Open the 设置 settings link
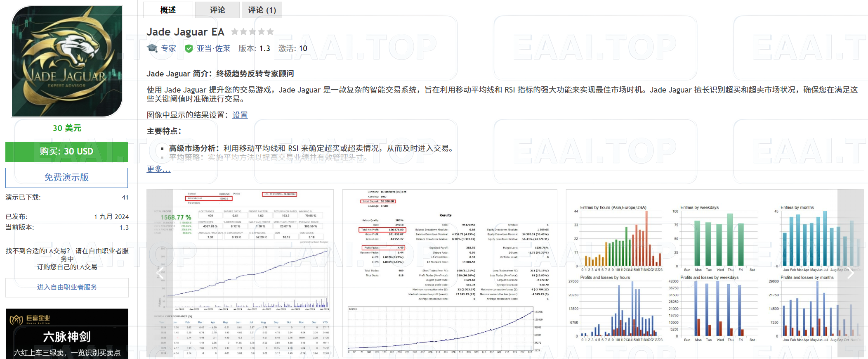The height and width of the screenshot is (359, 868). click(240, 115)
